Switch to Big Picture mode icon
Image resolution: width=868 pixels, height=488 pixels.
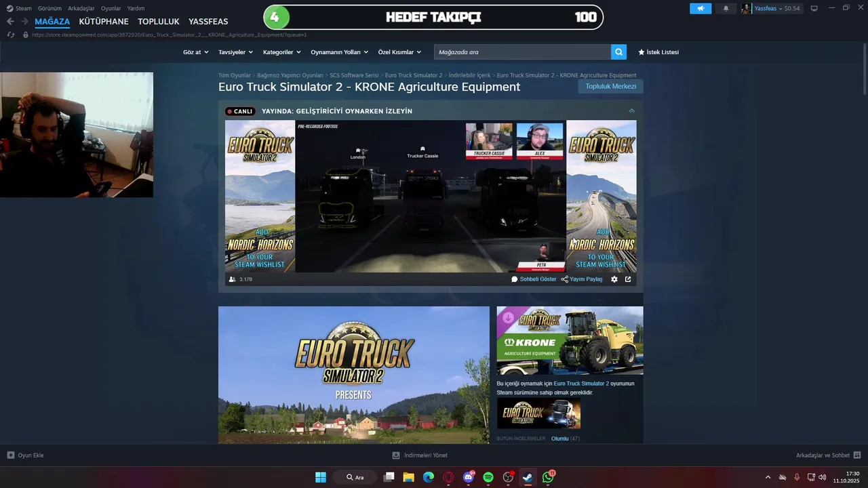pos(814,8)
